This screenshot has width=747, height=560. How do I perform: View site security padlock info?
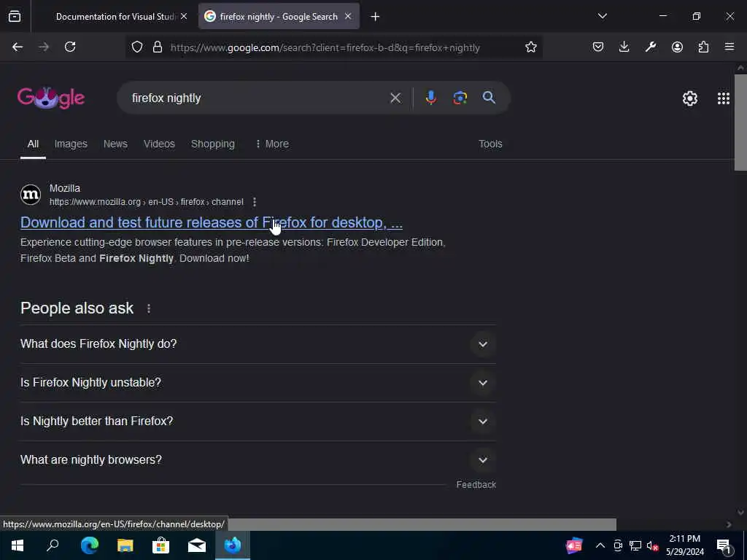(x=158, y=47)
